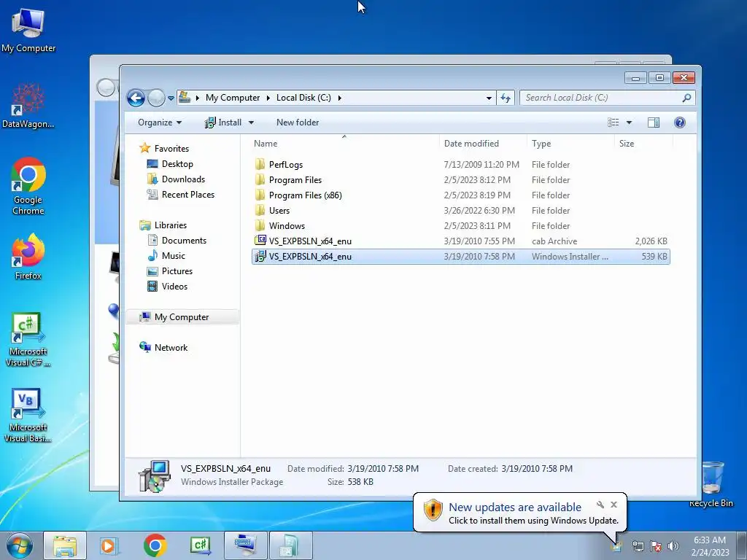
Task: Select the VS_EXPBSLN_x64_enu cab Archive file
Action: pyautogui.click(x=460, y=241)
